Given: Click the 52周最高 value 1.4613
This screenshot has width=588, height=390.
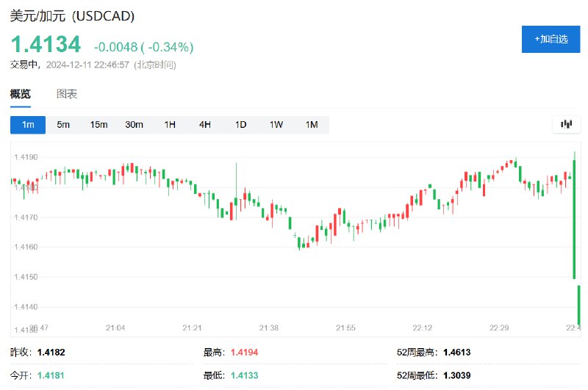Looking at the screenshot, I should pos(456,352).
